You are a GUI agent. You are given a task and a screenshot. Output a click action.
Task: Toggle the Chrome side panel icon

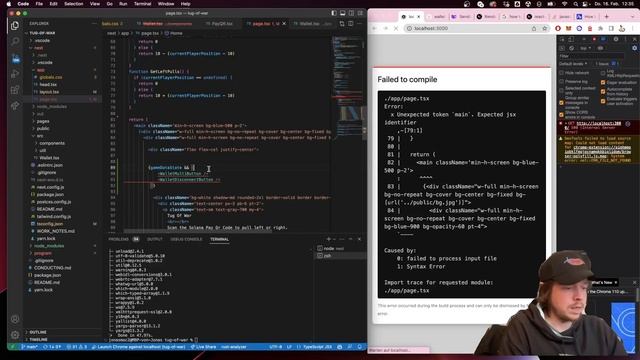pyautogui.click(x=611, y=29)
